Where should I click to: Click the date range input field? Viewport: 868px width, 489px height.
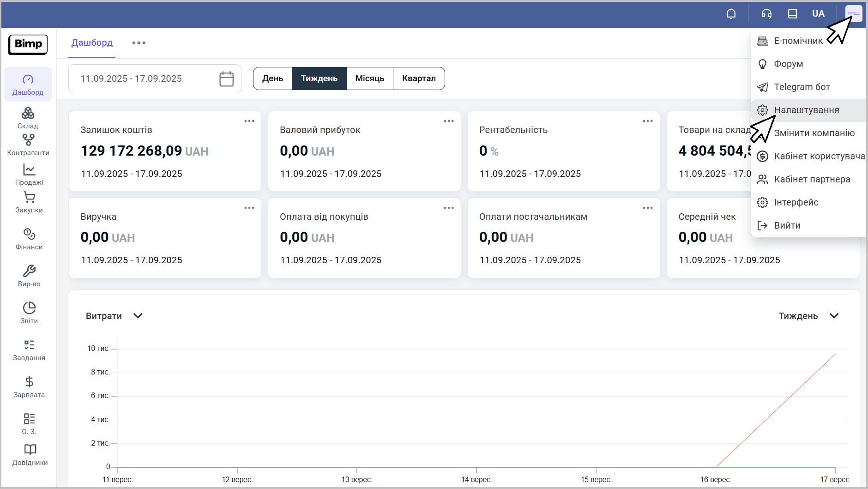[143, 79]
